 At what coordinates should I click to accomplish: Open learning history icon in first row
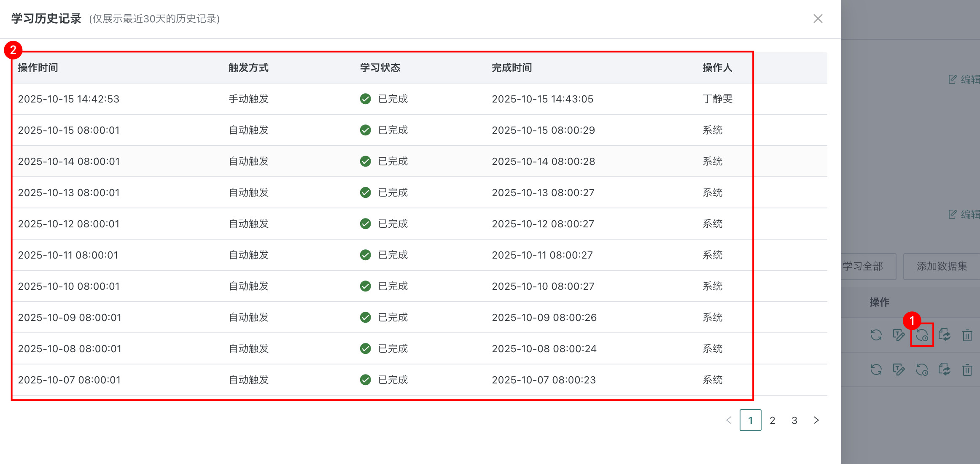[x=922, y=335]
